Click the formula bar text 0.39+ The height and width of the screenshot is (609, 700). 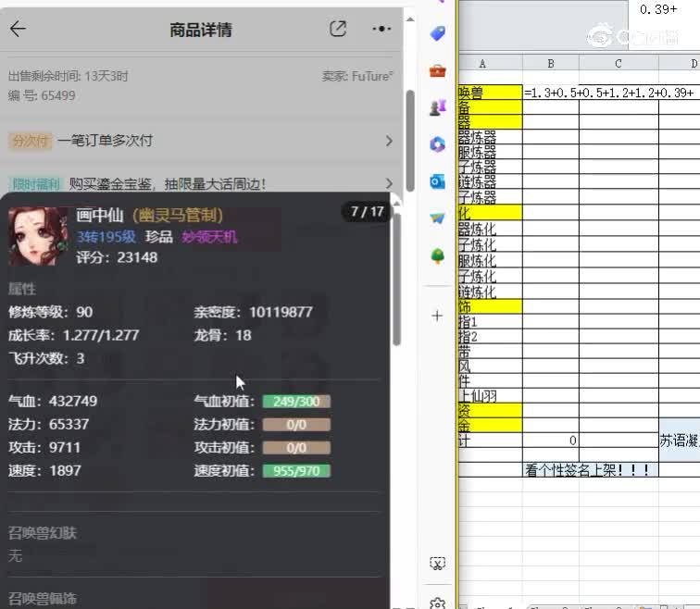click(658, 9)
